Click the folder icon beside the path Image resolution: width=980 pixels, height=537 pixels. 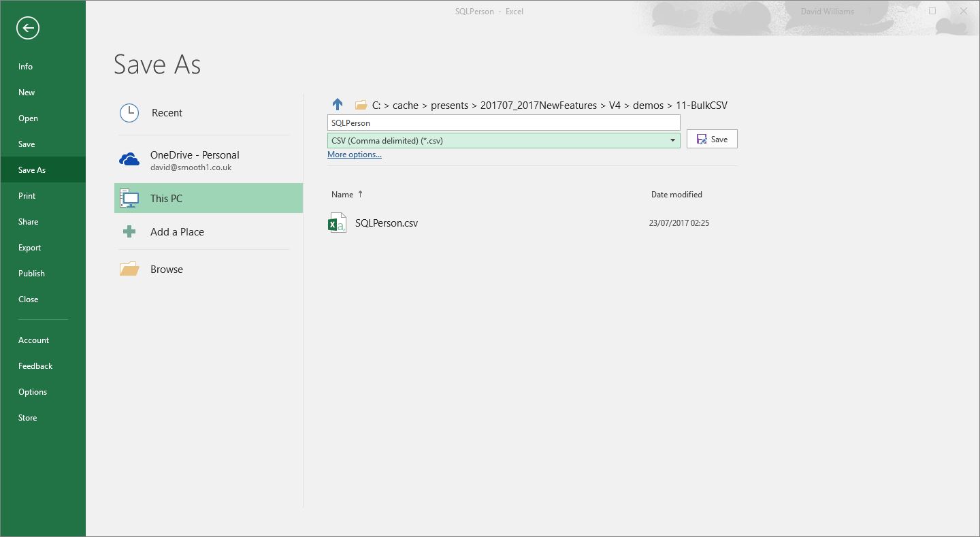361,105
